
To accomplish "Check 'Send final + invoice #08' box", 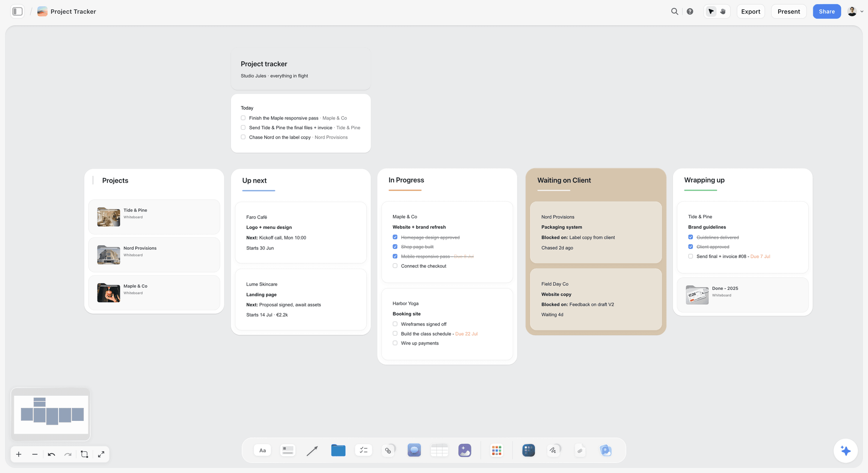I will (690, 256).
